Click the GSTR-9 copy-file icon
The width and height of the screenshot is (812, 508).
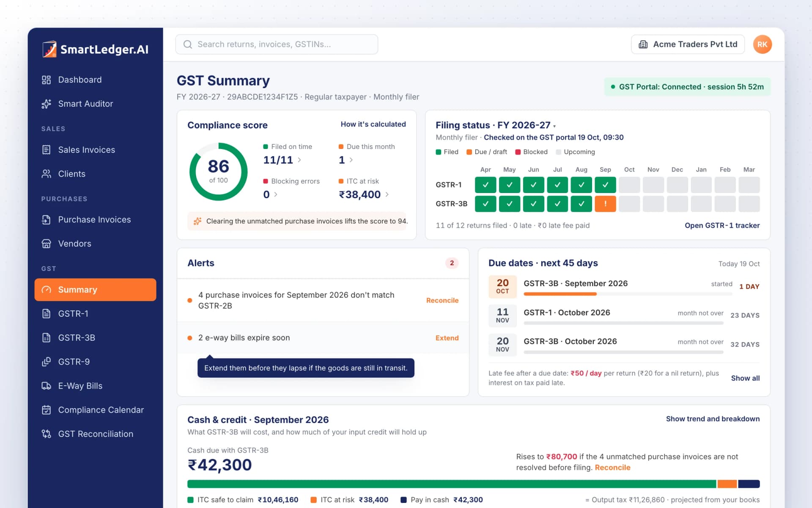point(47,362)
